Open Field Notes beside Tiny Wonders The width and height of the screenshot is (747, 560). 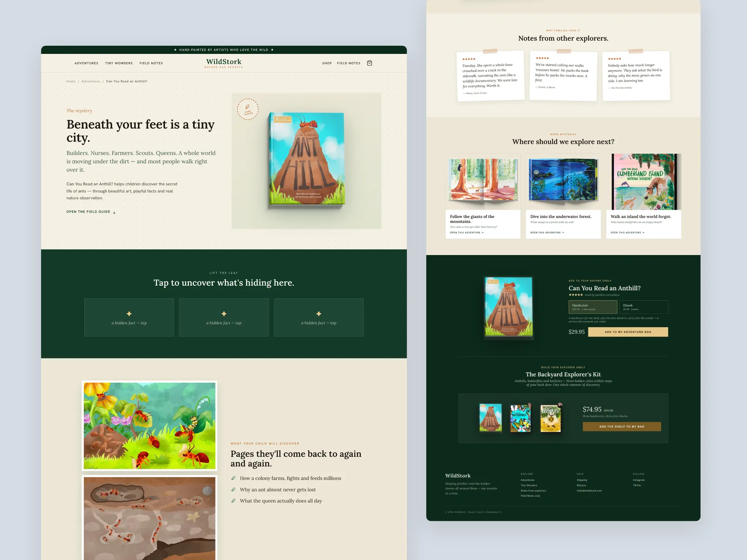pyautogui.click(x=151, y=63)
